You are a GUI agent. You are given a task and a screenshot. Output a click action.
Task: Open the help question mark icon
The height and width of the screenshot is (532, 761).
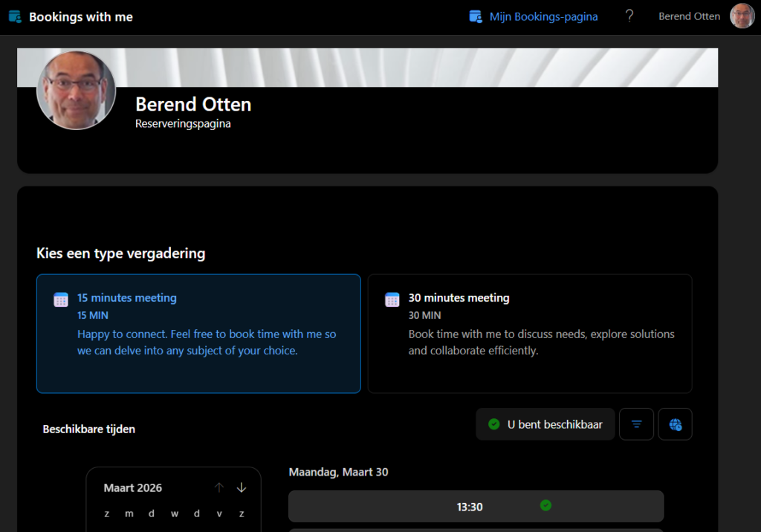[629, 16]
